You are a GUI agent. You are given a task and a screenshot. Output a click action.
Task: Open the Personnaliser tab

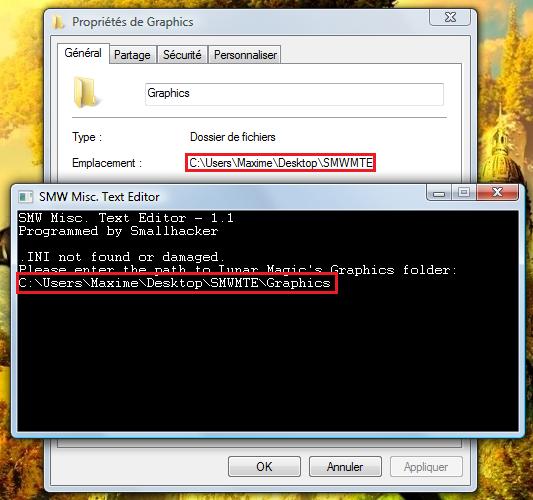(245, 55)
